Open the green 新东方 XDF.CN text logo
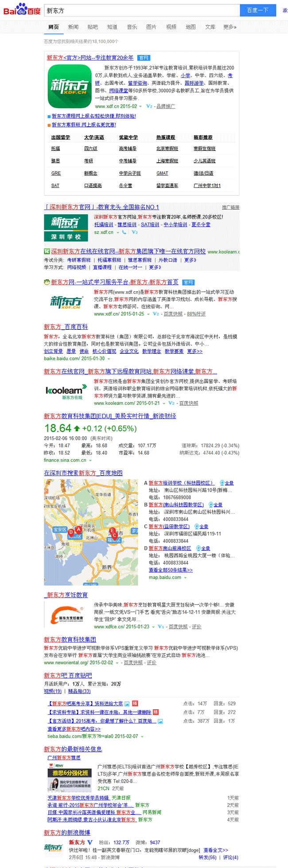This screenshot has width=288, height=868. click(66, 302)
